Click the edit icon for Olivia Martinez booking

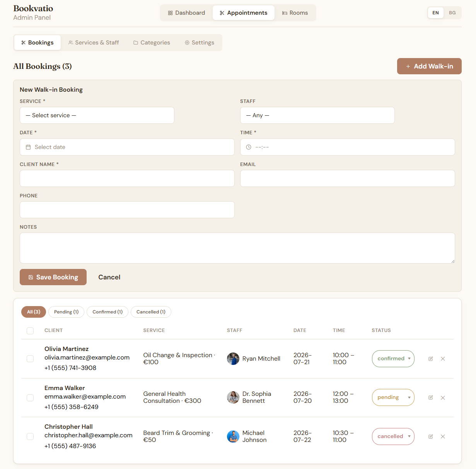[430, 359]
